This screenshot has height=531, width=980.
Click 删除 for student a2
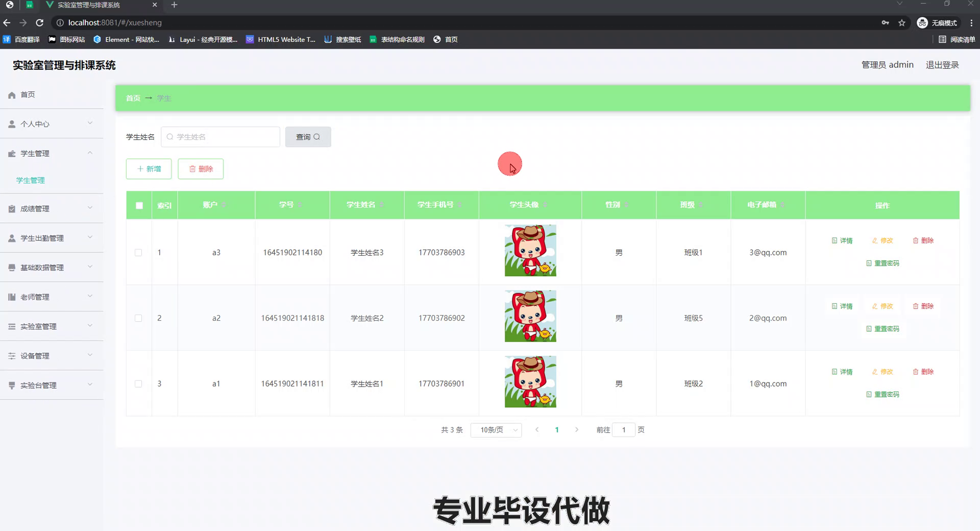point(923,306)
